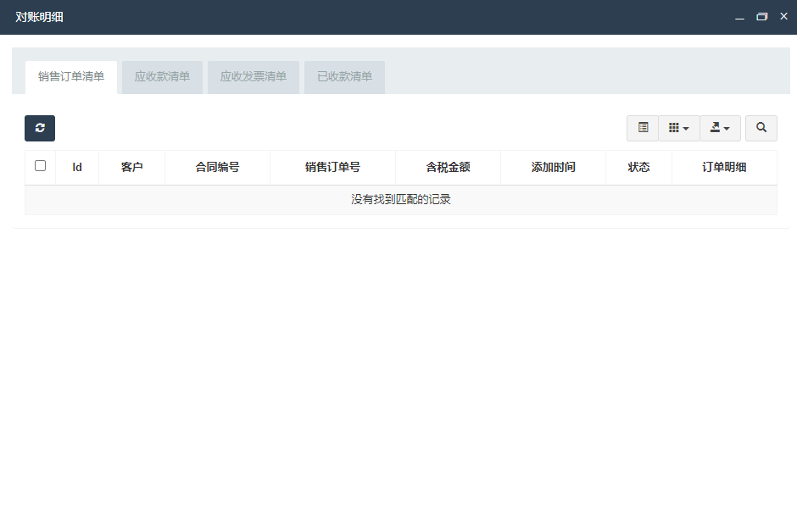This screenshot has width=797, height=532.
Task: Click the 订单明细 column header
Action: tap(724, 168)
